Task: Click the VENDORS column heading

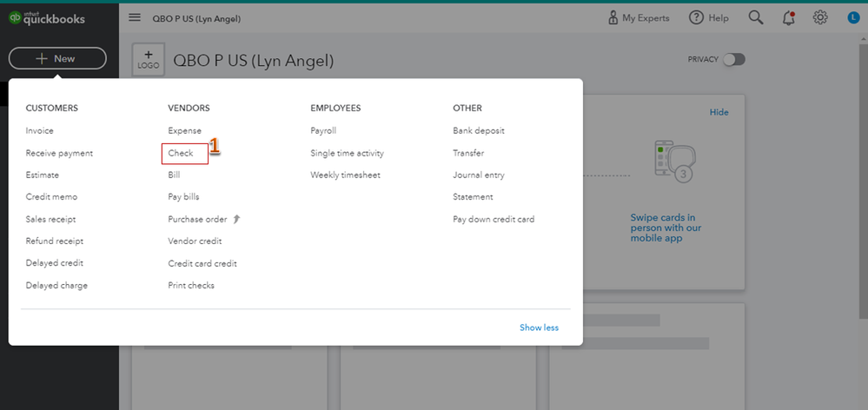Action: 189,108
